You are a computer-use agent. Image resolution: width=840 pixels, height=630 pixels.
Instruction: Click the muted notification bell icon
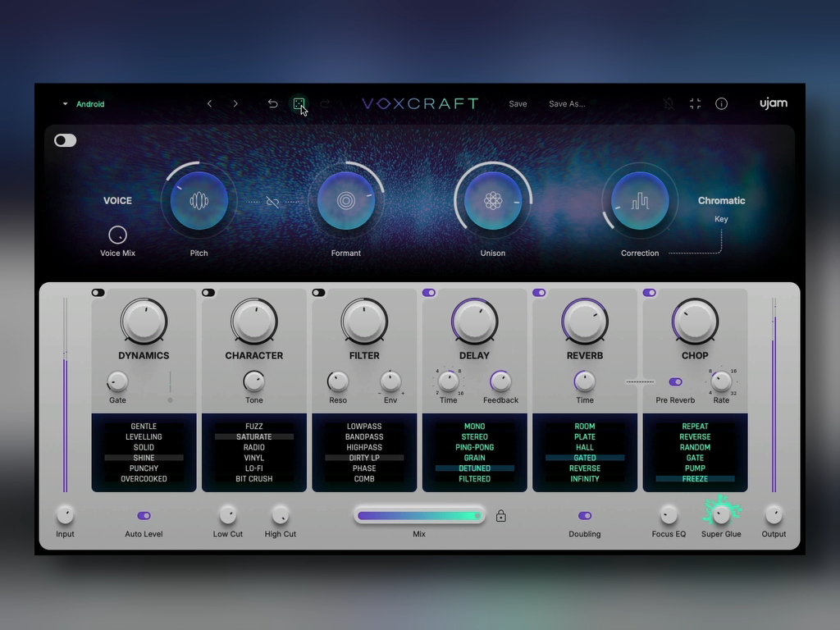click(x=669, y=104)
